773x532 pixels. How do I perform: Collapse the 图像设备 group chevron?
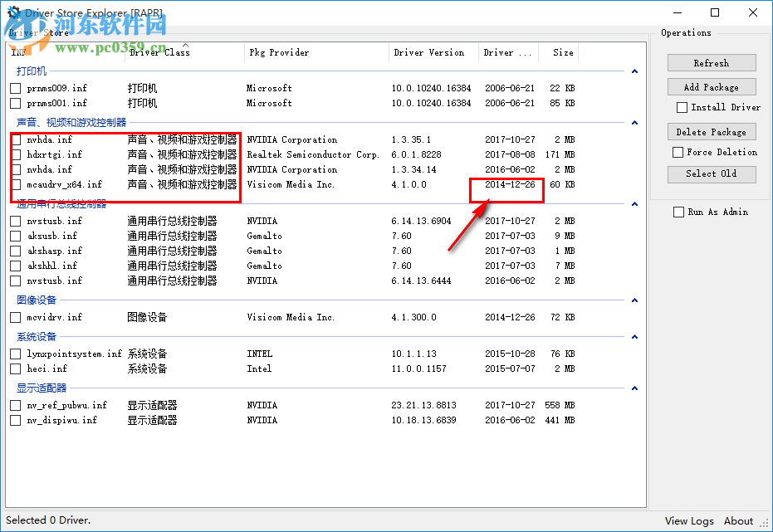click(634, 300)
